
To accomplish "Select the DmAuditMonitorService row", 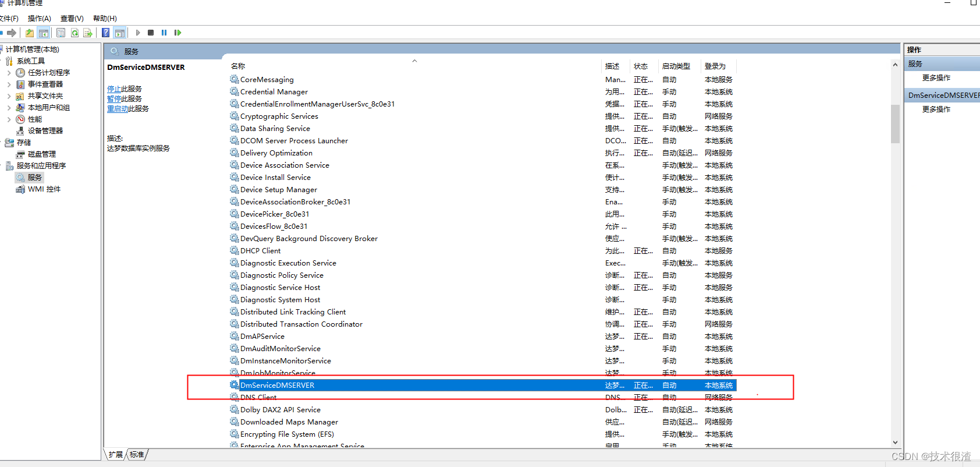I will 483,348.
